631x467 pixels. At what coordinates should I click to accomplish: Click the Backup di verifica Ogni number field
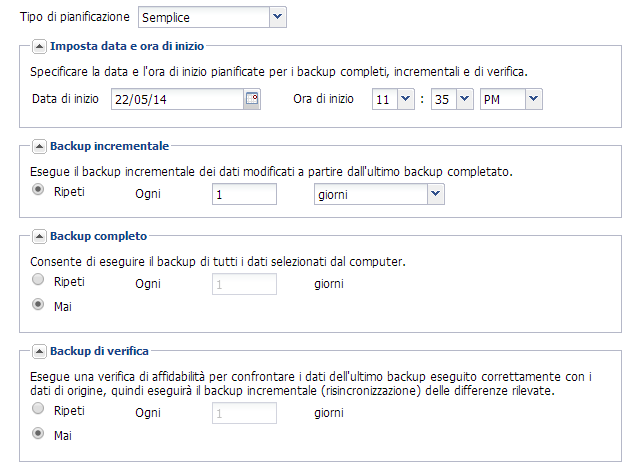pos(244,412)
